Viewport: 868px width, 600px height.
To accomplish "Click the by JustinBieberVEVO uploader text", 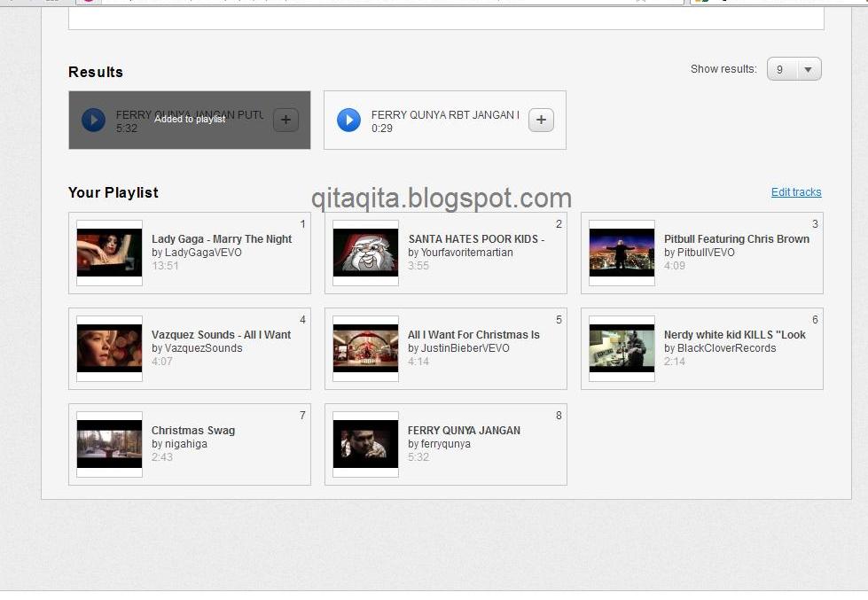I will (x=458, y=348).
